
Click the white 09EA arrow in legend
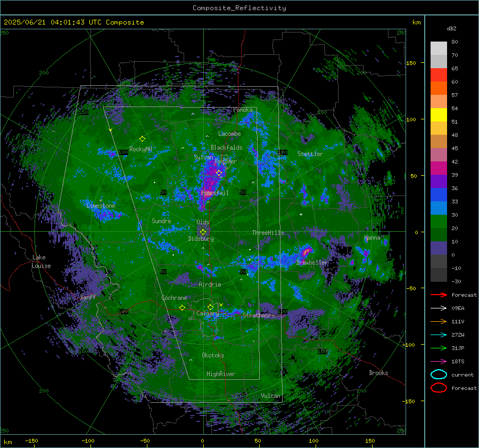[x=439, y=308]
